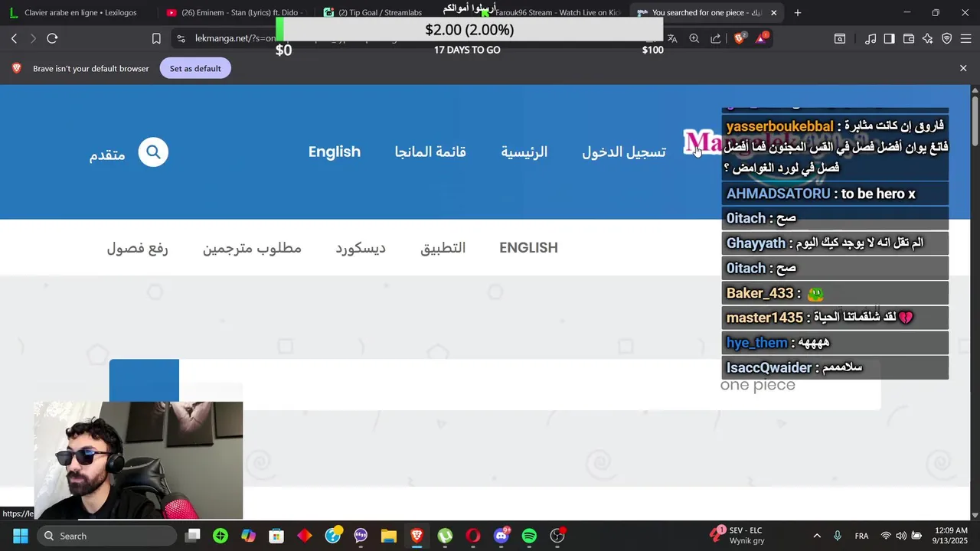Open a new browser tab
980x551 pixels.
click(798, 12)
